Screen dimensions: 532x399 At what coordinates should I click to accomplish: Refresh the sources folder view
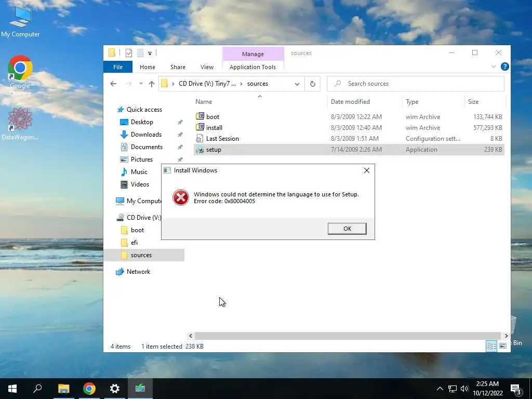tap(312, 84)
